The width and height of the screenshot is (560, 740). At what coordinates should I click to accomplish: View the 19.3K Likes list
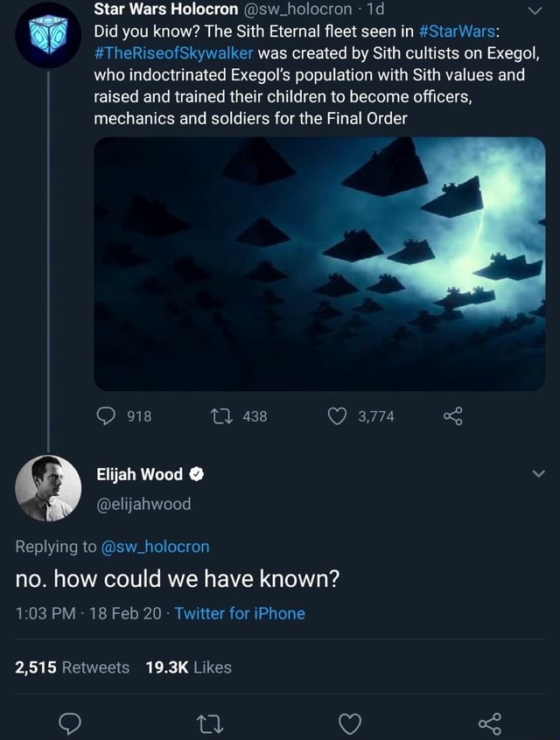(187, 667)
